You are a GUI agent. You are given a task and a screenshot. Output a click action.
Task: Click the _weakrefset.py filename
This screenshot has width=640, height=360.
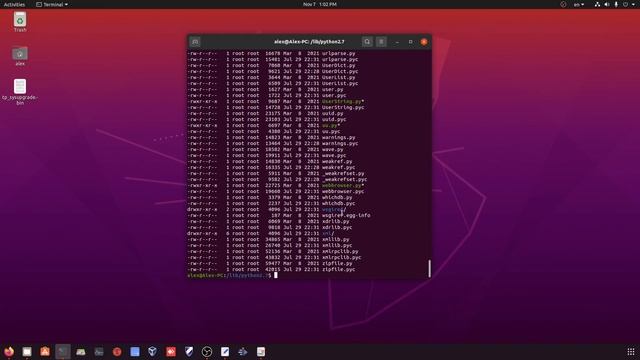(x=343, y=173)
